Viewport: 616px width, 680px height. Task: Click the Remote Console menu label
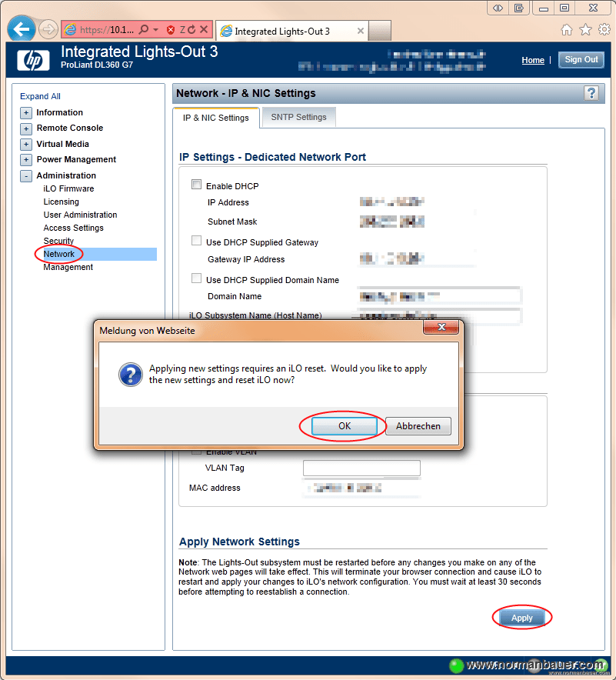tap(70, 128)
